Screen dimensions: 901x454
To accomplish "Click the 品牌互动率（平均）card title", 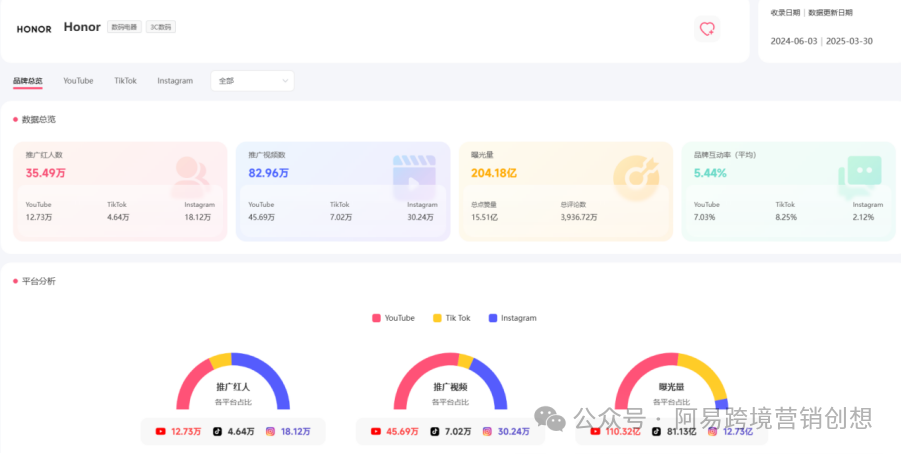I will point(725,155).
